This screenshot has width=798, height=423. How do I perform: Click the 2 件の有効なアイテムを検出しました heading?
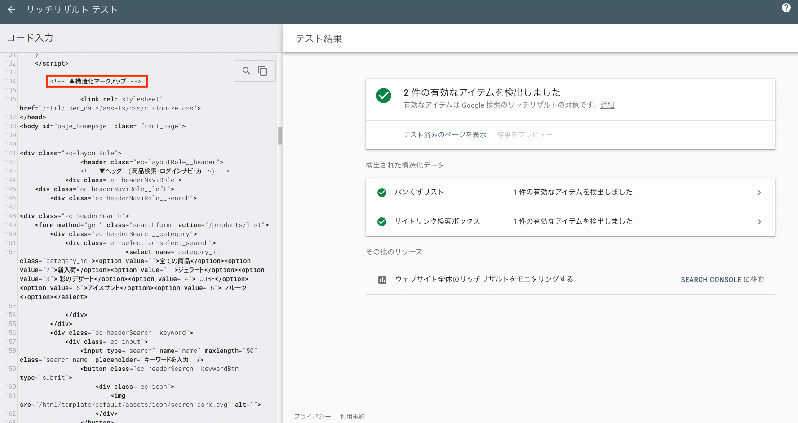(x=482, y=92)
